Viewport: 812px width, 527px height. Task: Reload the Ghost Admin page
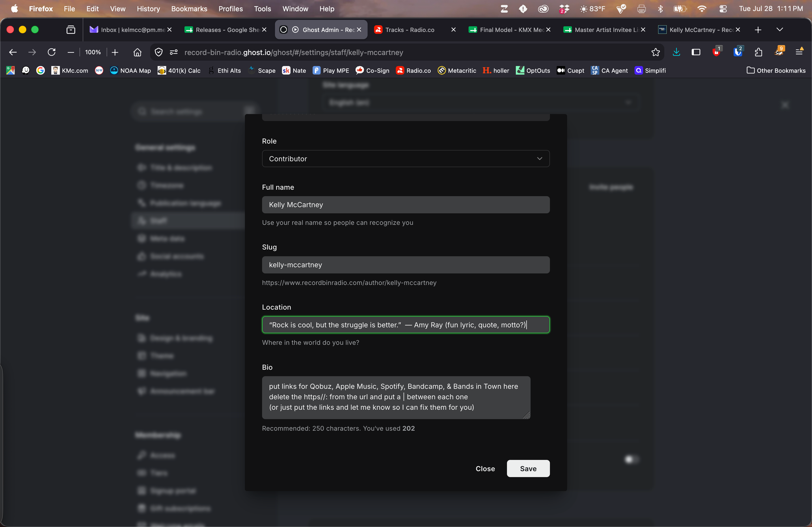(x=52, y=52)
